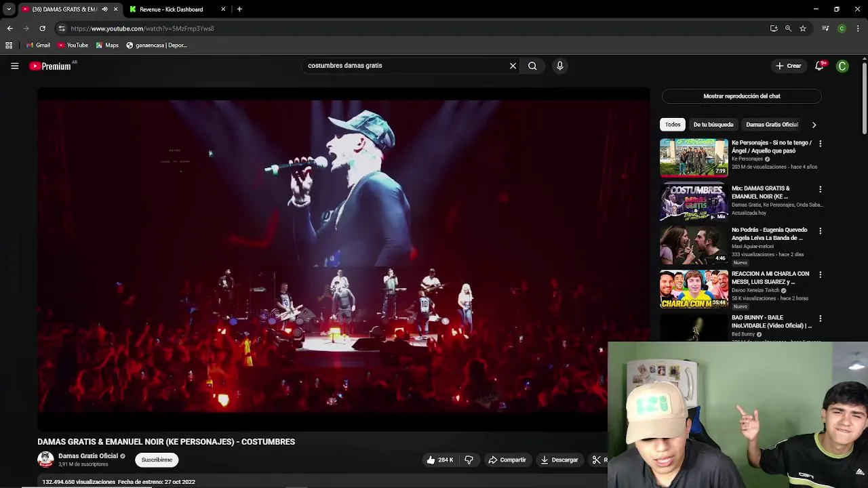Open Bad Bunny Baile Inolvidable title

tap(772, 322)
